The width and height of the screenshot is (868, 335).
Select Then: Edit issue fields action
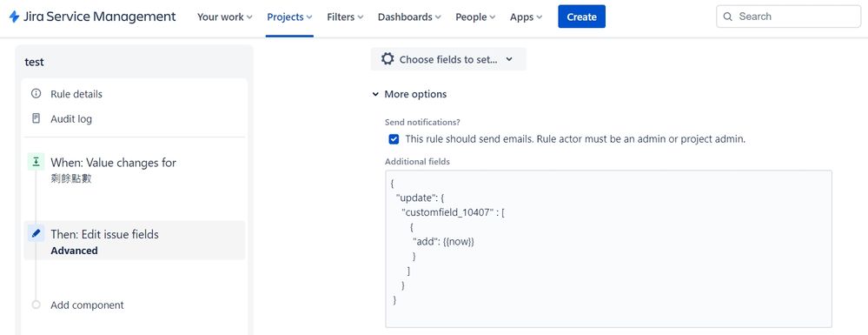135,241
